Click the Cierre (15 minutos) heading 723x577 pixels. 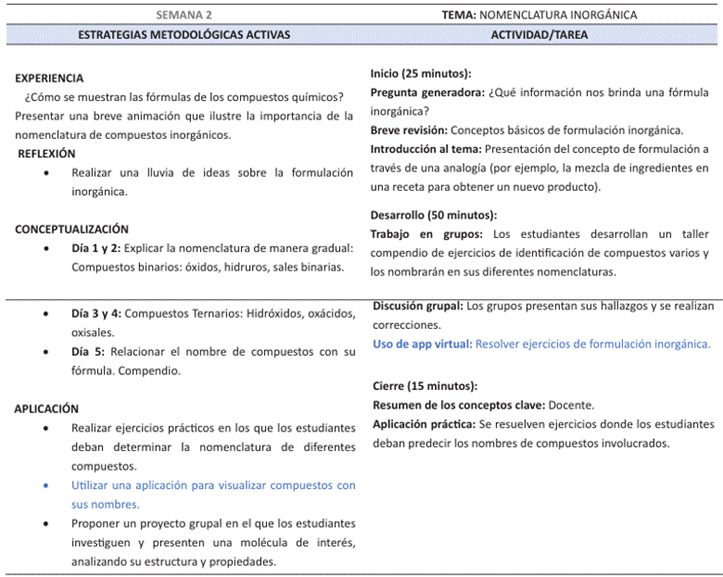pyautogui.click(x=424, y=386)
